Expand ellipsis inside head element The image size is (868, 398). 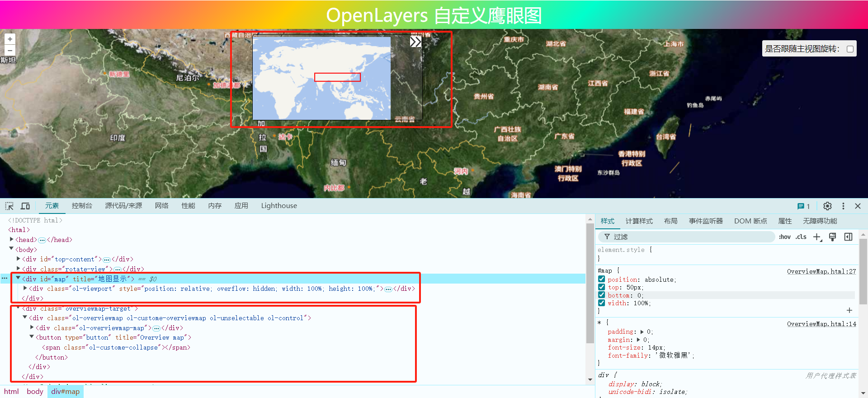42,240
